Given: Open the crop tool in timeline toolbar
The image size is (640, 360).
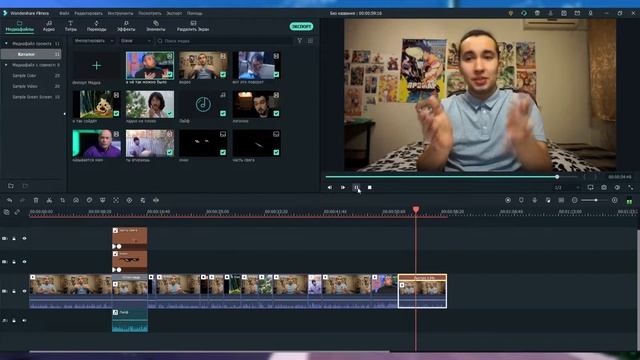Looking at the screenshot, I should tap(62, 200).
